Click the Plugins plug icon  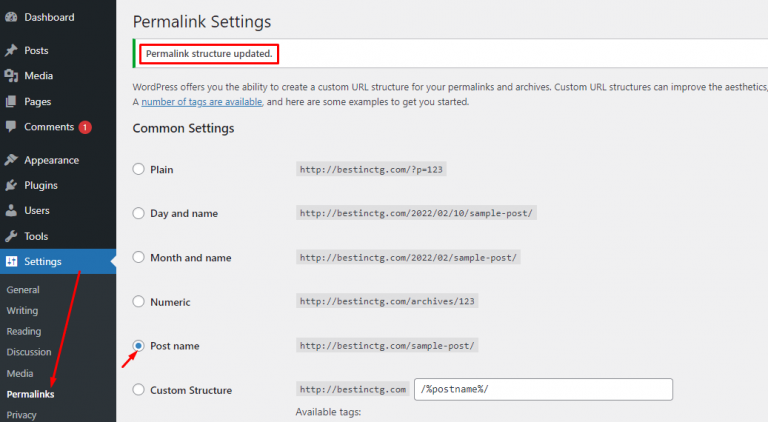tap(11, 185)
